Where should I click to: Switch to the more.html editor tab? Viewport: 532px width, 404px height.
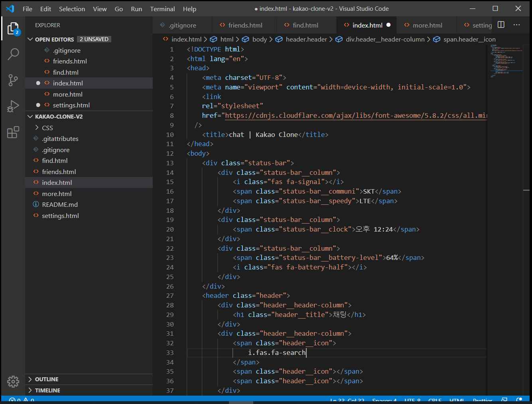pyautogui.click(x=427, y=25)
